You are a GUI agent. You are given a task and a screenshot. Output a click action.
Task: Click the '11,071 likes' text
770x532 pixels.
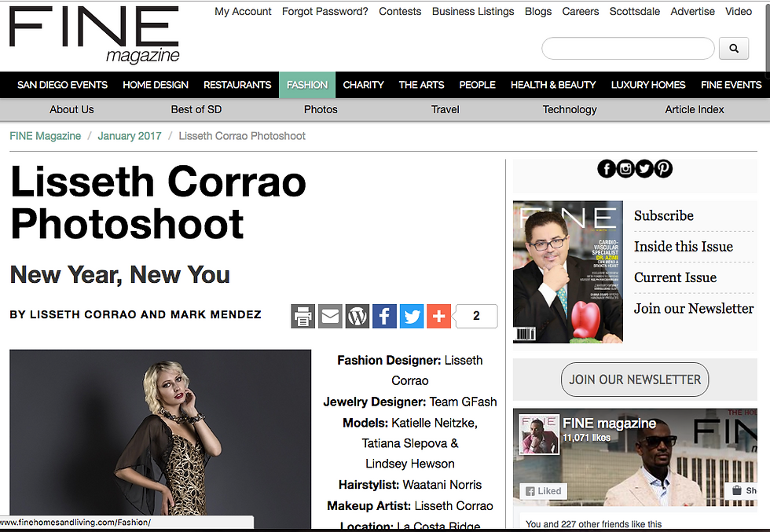[x=586, y=438]
